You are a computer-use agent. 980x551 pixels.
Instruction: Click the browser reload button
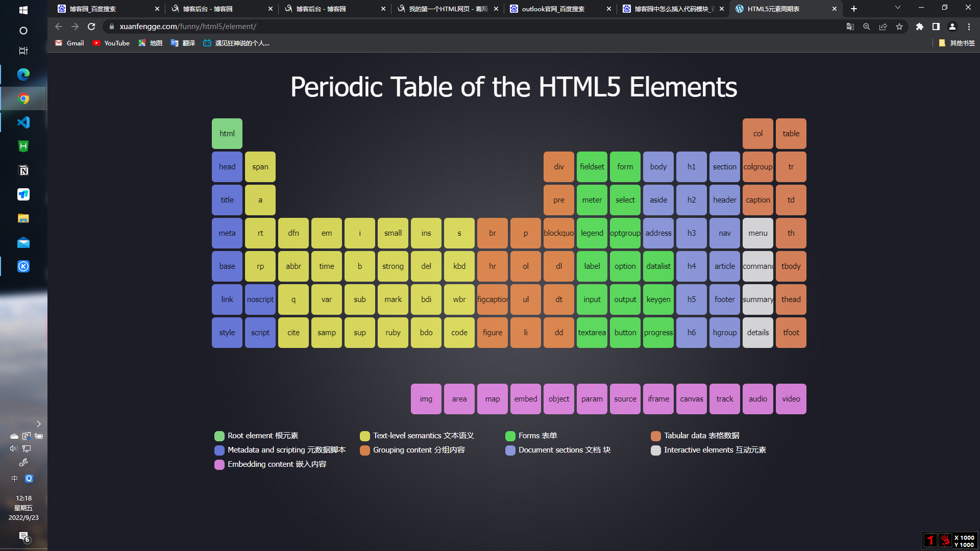(x=91, y=27)
